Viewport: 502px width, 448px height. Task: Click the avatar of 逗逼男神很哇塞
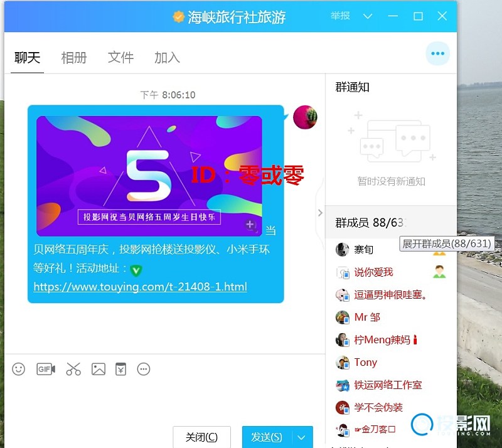(342, 295)
